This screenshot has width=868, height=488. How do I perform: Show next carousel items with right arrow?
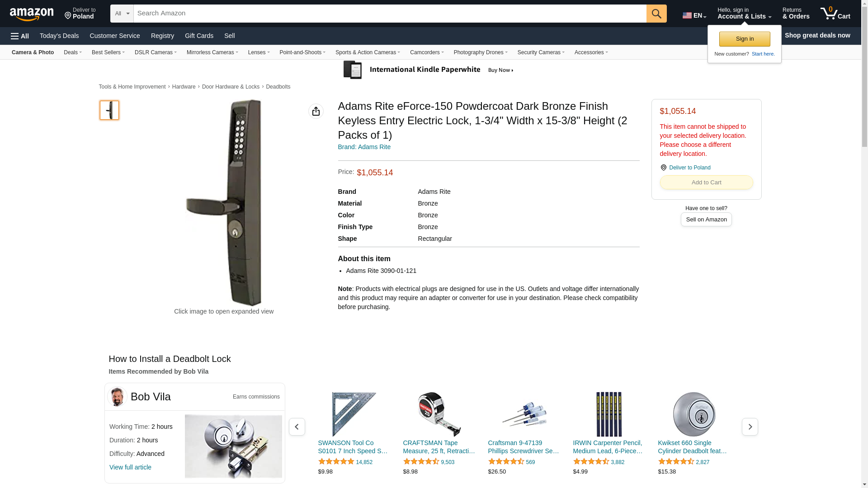pyautogui.click(x=750, y=427)
